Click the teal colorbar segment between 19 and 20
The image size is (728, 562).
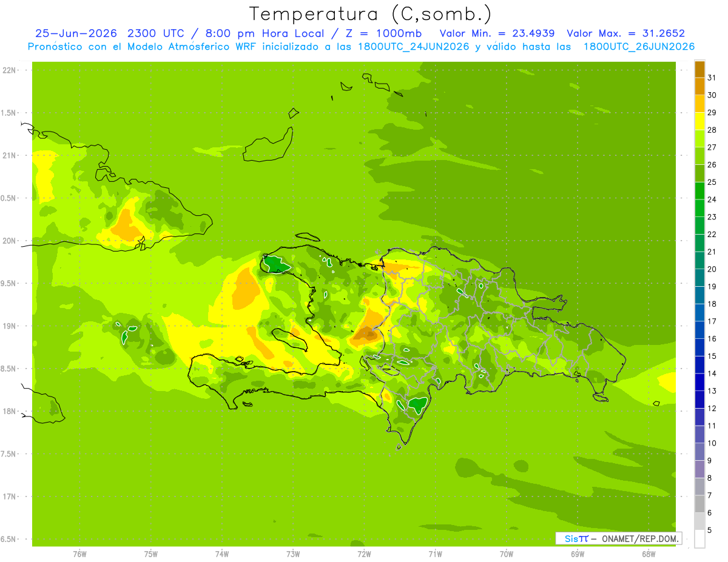(x=699, y=278)
